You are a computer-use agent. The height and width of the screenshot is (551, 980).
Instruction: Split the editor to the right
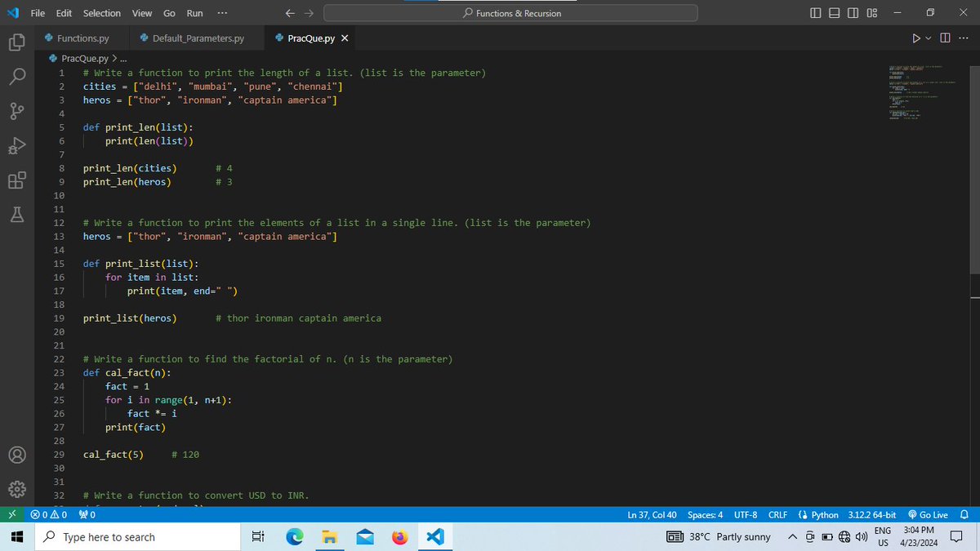pos(946,38)
